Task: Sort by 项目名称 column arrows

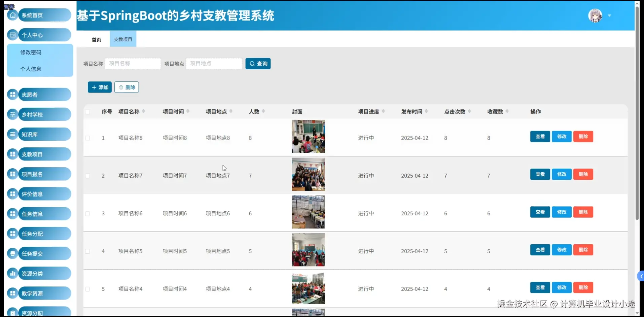Action: pyautogui.click(x=143, y=111)
